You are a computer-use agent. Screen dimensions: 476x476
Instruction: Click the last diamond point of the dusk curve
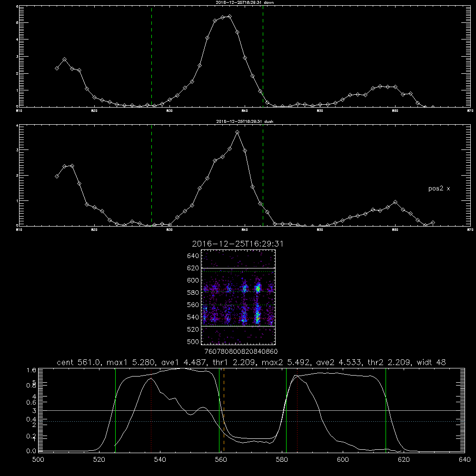(433, 222)
